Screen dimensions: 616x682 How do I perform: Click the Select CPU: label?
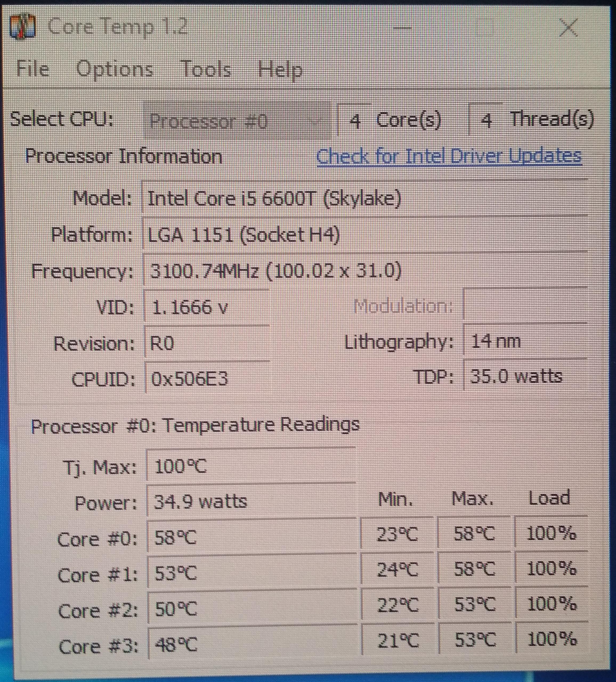(x=62, y=119)
